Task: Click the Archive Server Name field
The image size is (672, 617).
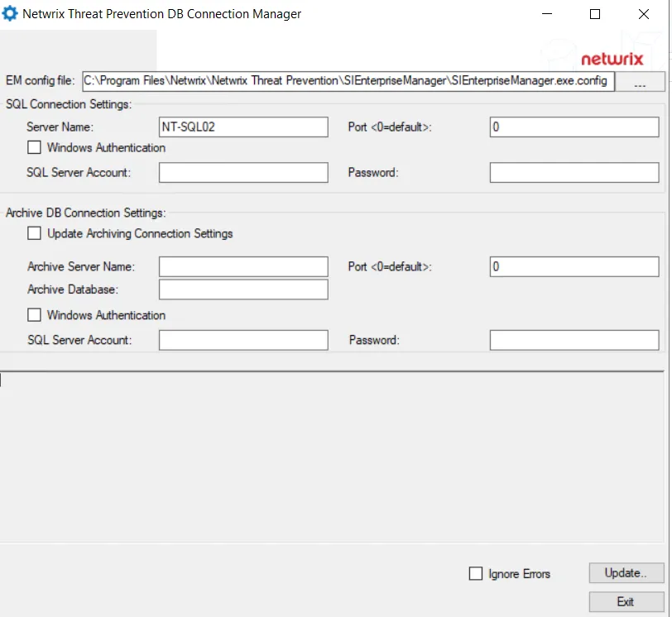Action: (x=243, y=267)
